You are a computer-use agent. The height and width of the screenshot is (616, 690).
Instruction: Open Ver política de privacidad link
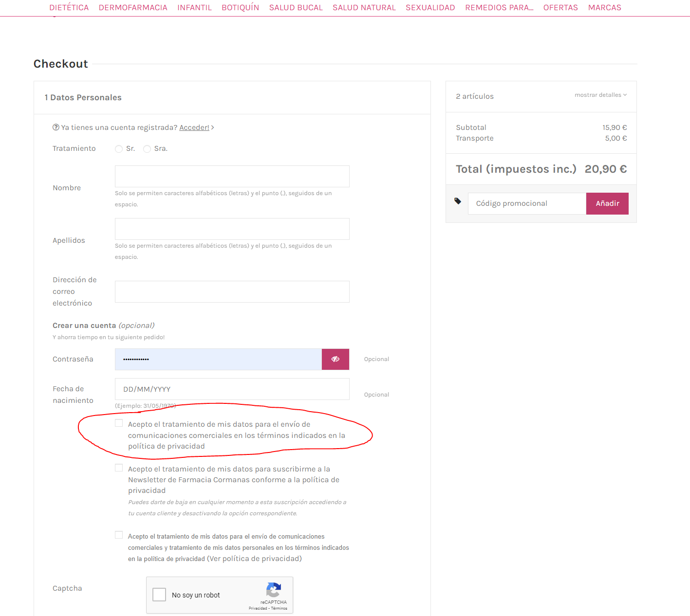click(x=256, y=559)
